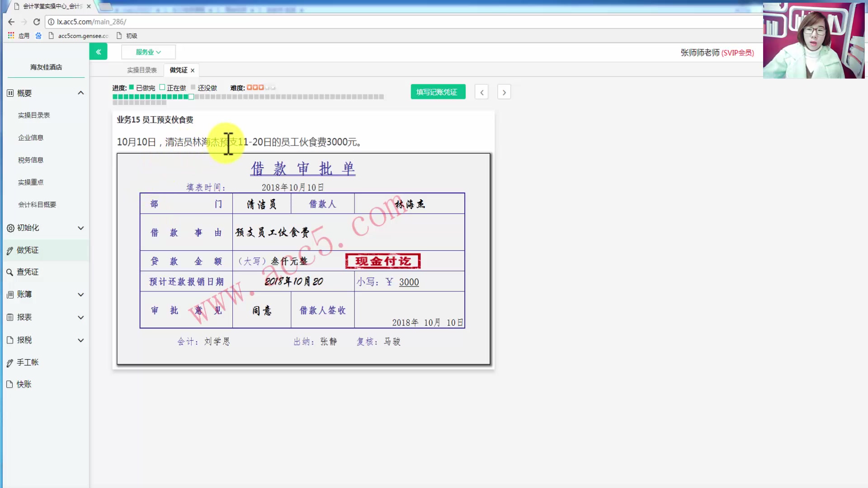
Task: Collapse the sidebar with double-chevron button
Action: pyautogui.click(x=98, y=52)
